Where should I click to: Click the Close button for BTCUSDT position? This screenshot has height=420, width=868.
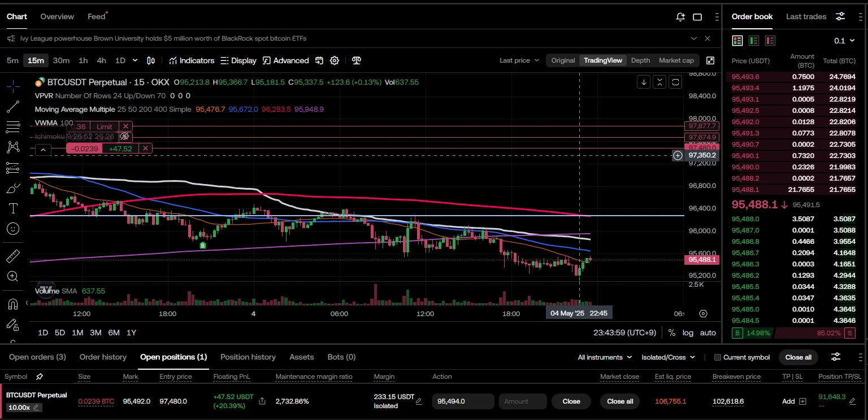tap(571, 401)
